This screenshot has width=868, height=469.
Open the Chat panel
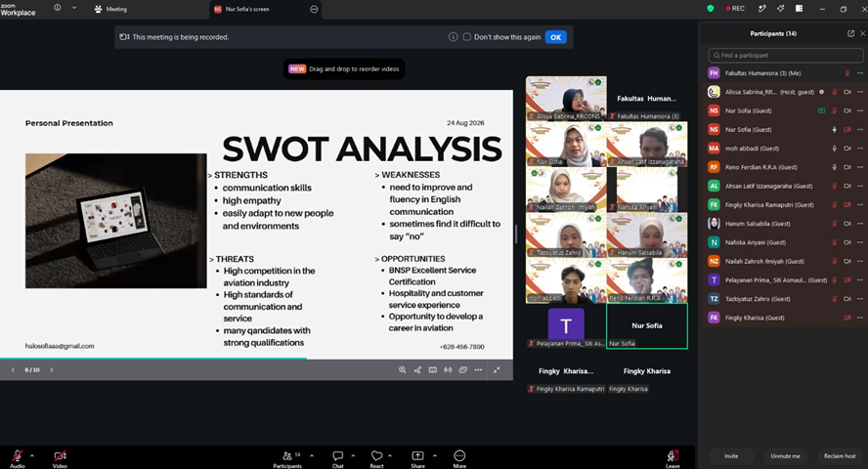coord(337,458)
